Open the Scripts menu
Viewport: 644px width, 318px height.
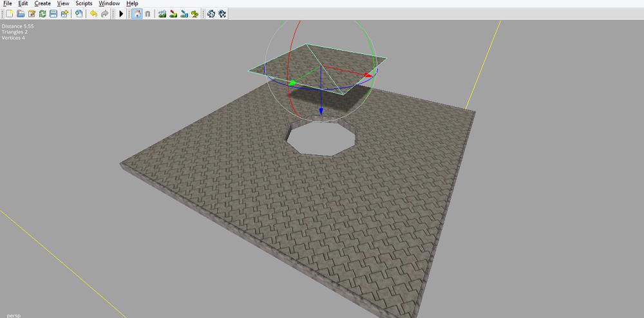pyautogui.click(x=84, y=3)
